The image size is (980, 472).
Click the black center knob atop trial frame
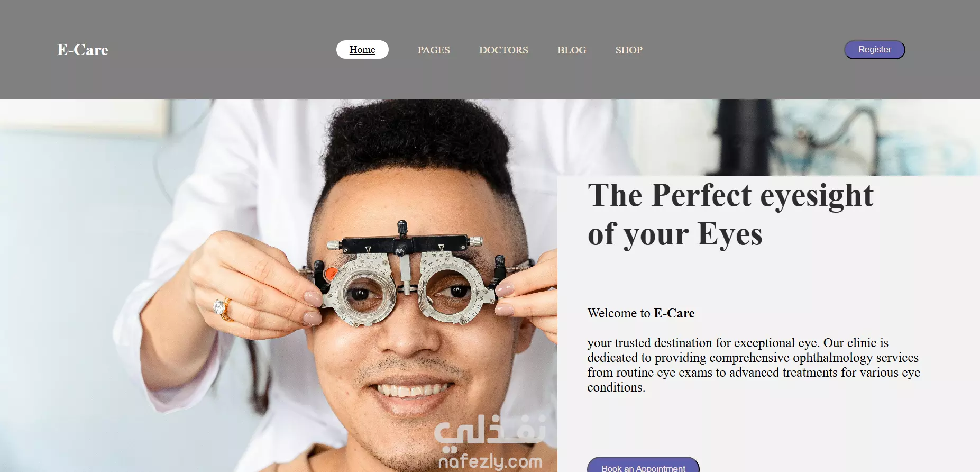402,229
